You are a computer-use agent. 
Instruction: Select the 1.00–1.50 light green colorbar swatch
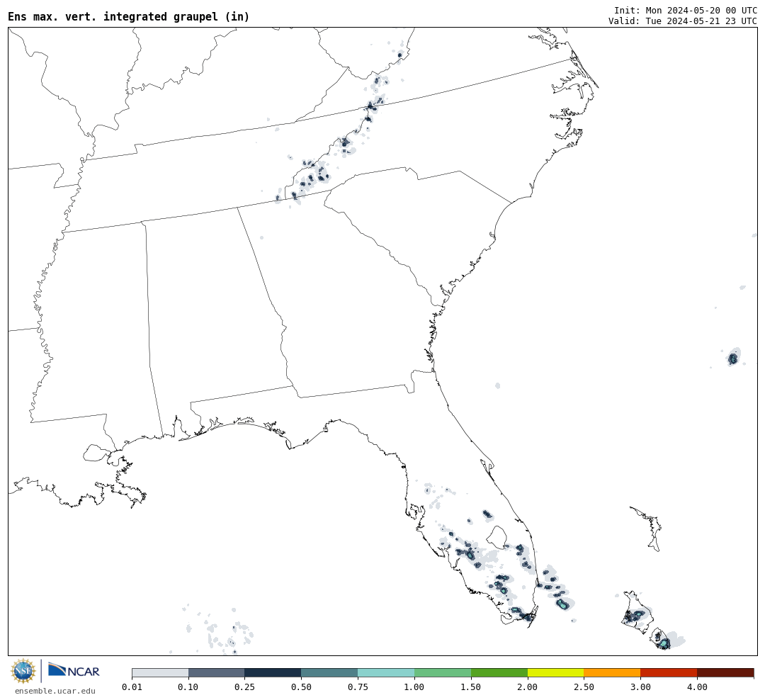443,673
